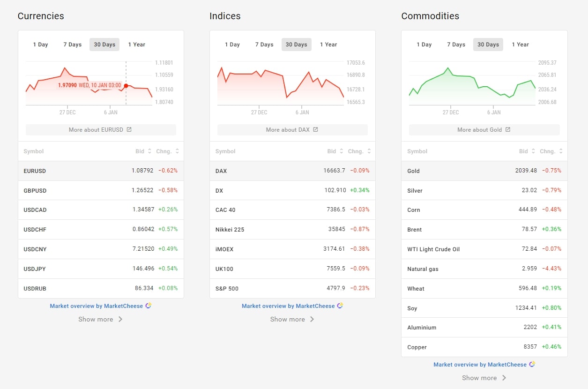Click Symbol column header in Indices table

coord(225,151)
